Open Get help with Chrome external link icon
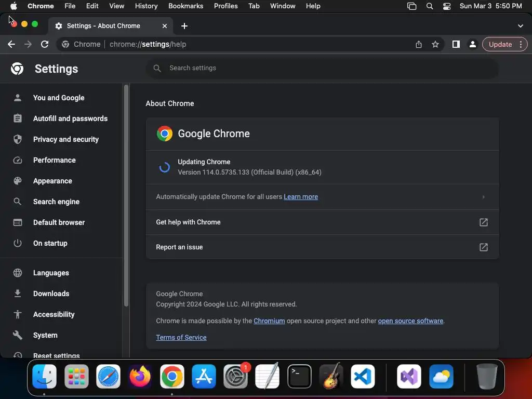Viewport: 532px width, 399px height. tap(484, 222)
